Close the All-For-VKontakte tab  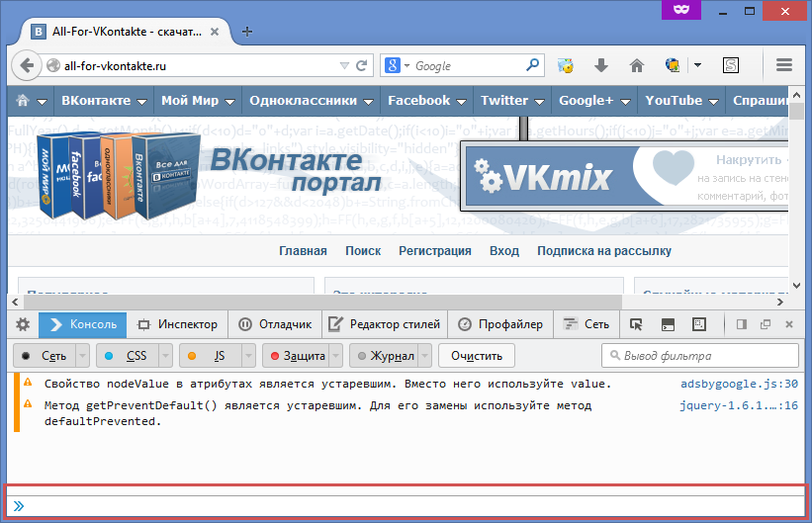click(215, 32)
